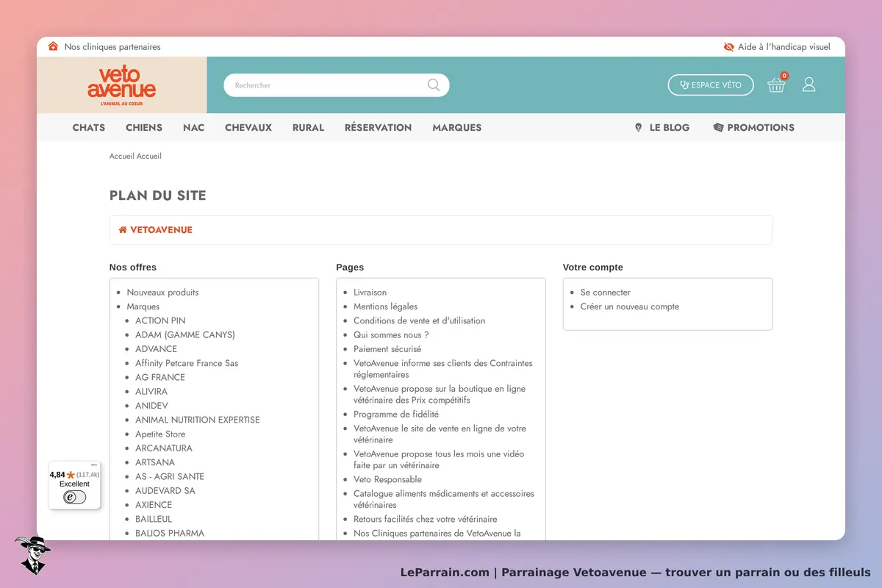
Task: Open Nos cliniques partenaires link
Action: click(x=112, y=47)
